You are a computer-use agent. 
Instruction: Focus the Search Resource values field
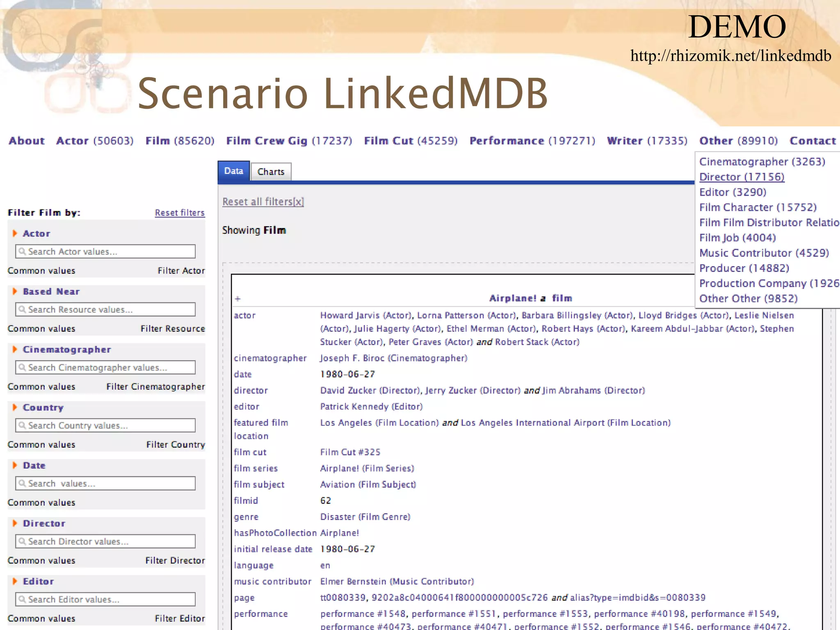[x=105, y=309]
